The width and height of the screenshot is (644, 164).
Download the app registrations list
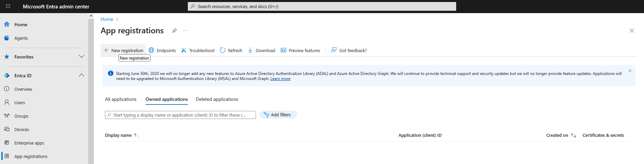pyautogui.click(x=261, y=50)
